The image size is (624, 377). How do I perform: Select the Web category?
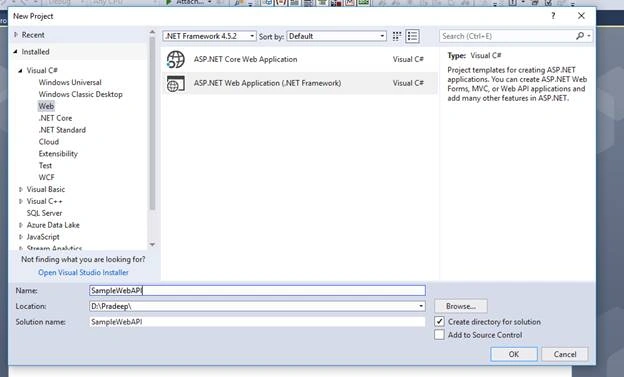(46, 106)
